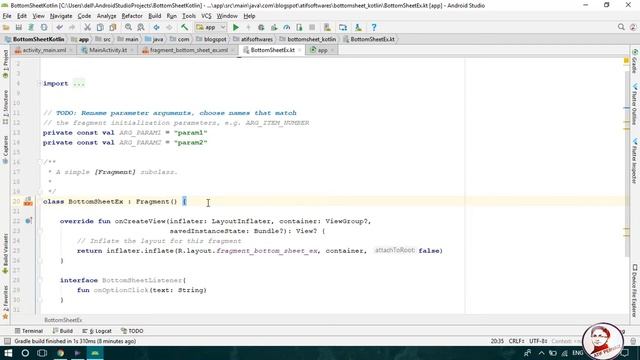
Task: Switch to the MainActivity.kt tab
Action: point(107,50)
